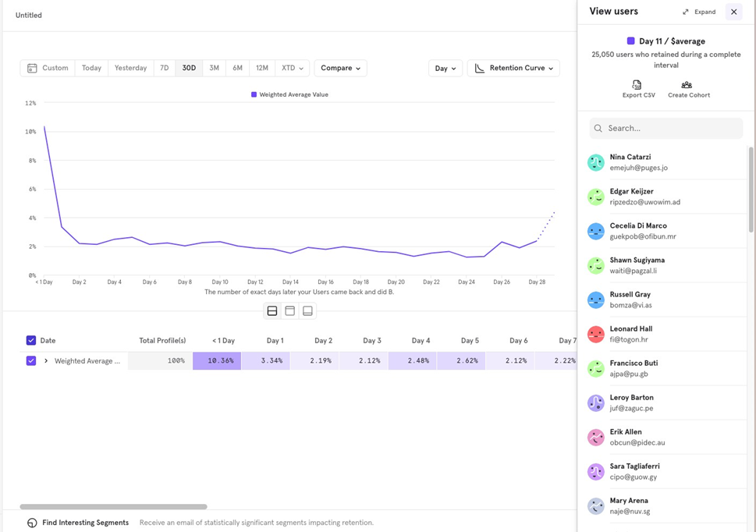This screenshot has height=532, width=756.
Task: Select the split chart-and-table layout icon
Action: 272,311
